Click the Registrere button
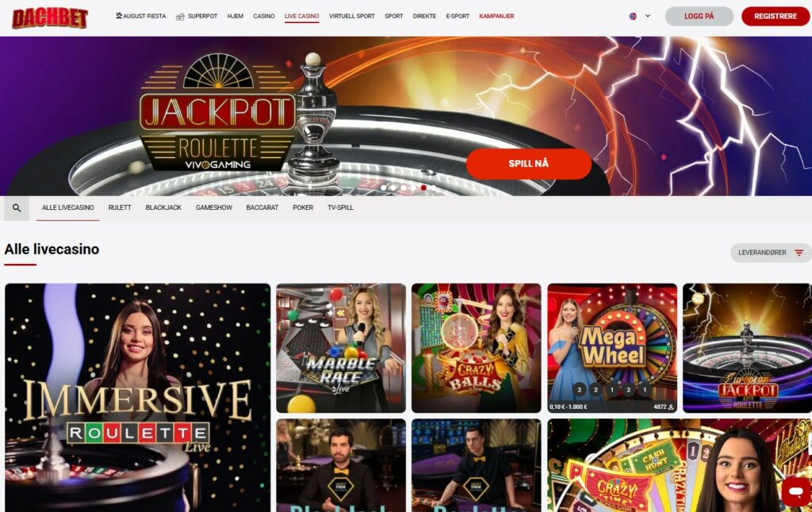812x512 pixels. [776, 16]
